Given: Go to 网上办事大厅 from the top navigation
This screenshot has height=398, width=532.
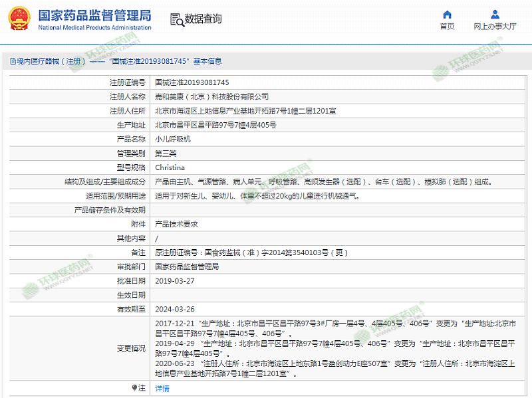Looking at the screenshot, I should point(495,27).
